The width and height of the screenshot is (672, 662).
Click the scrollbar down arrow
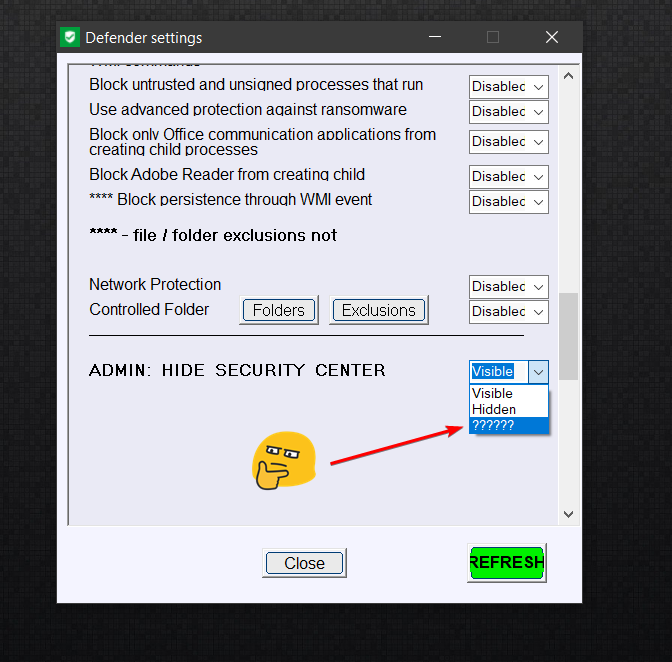tap(568, 514)
